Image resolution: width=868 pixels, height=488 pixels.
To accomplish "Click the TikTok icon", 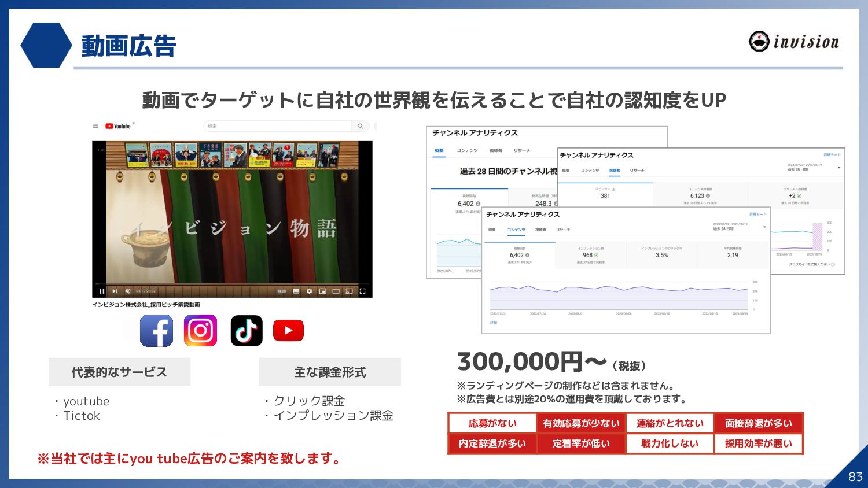I will pyautogui.click(x=247, y=331).
